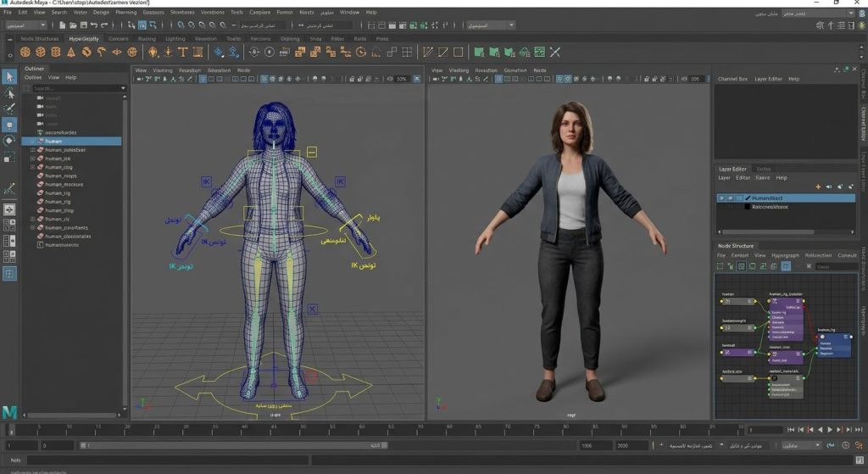Viewport: 868px width, 474px height.
Task: Click the Layer Editor horizontal scrollbar
Action: coord(768,232)
